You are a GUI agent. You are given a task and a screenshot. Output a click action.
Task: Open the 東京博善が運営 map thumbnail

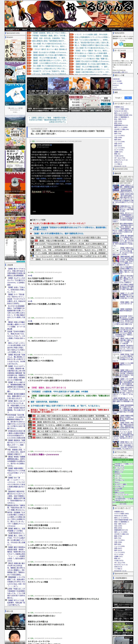coord(90,103)
